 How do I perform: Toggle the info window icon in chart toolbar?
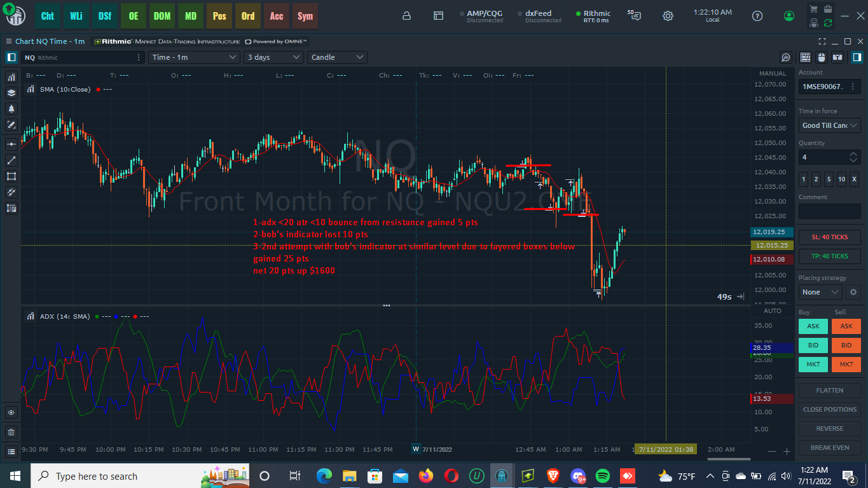(837, 57)
